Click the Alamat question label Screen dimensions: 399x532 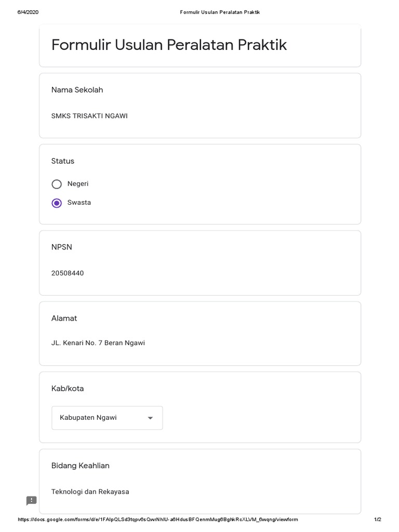pyautogui.click(x=64, y=318)
